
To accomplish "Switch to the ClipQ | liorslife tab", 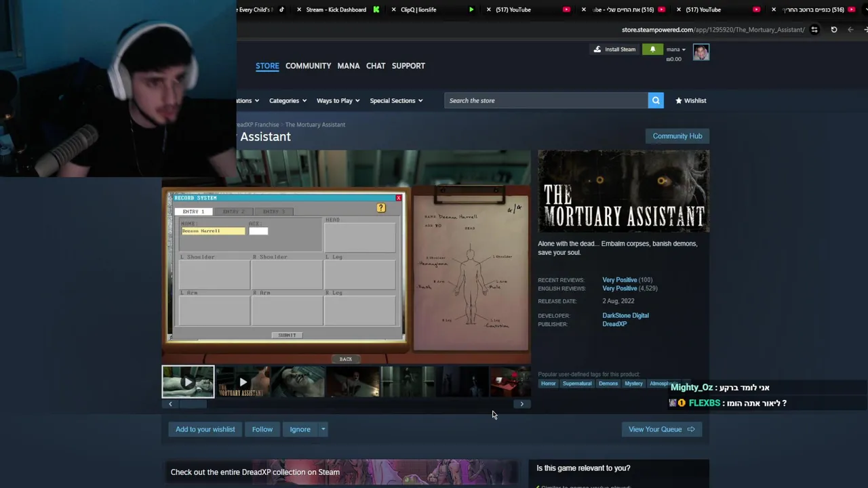I will (418, 9).
